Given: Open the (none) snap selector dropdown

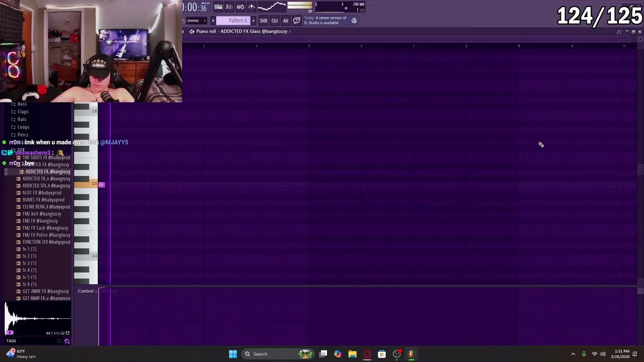Looking at the screenshot, I should pyautogui.click(x=196, y=21).
